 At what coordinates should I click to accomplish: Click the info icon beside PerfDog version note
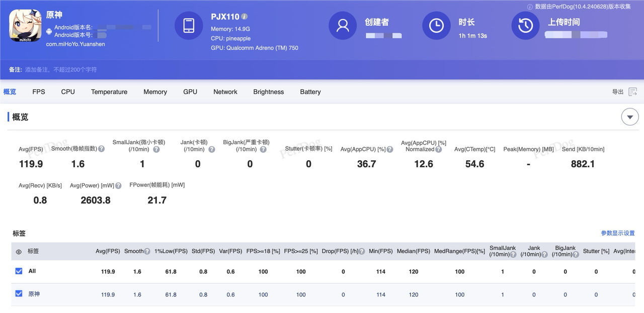coord(530,7)
